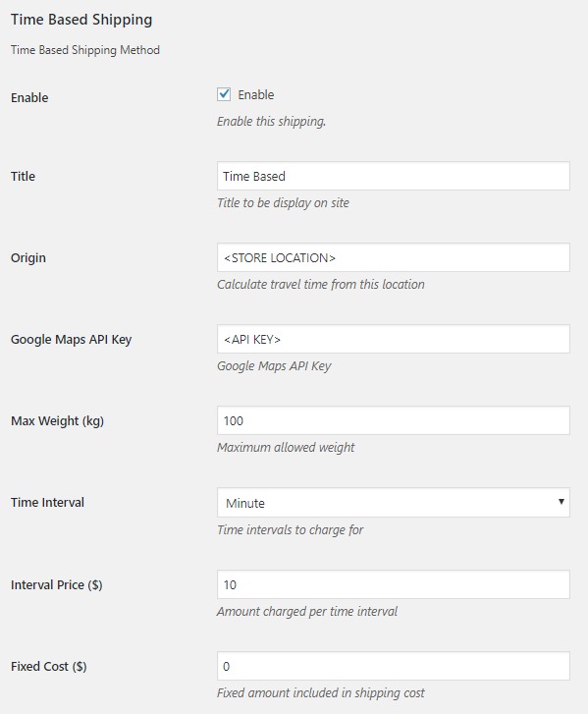Click the Origin row label
588x714 pixels.
(28, 258)
